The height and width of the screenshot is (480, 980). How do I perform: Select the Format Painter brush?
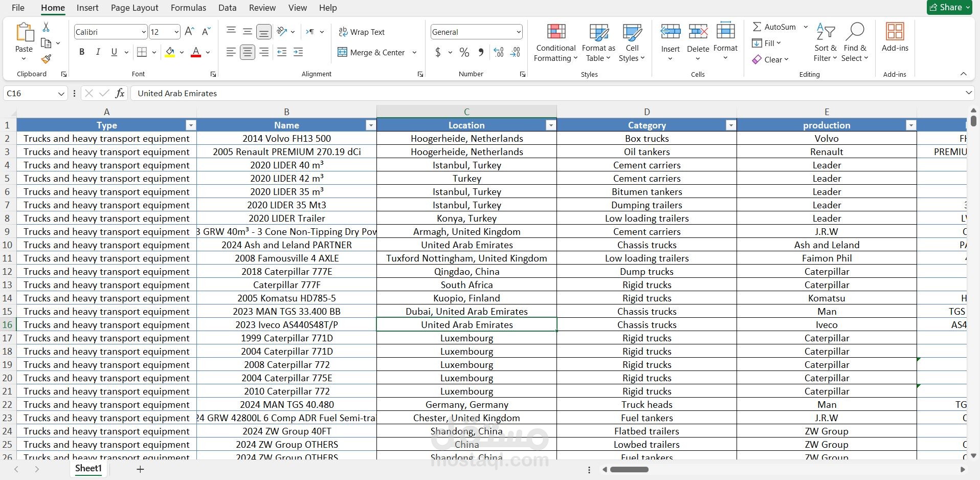(46, 59)
